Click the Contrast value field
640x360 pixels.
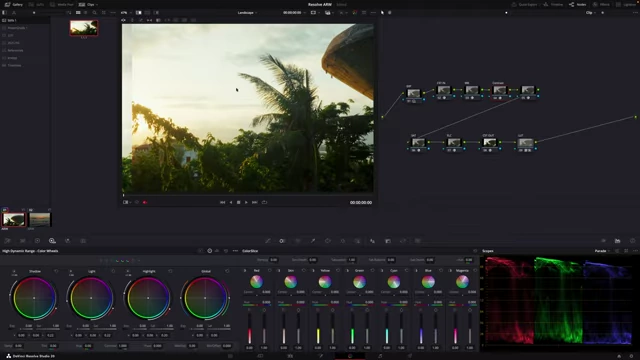pos(122,346)
